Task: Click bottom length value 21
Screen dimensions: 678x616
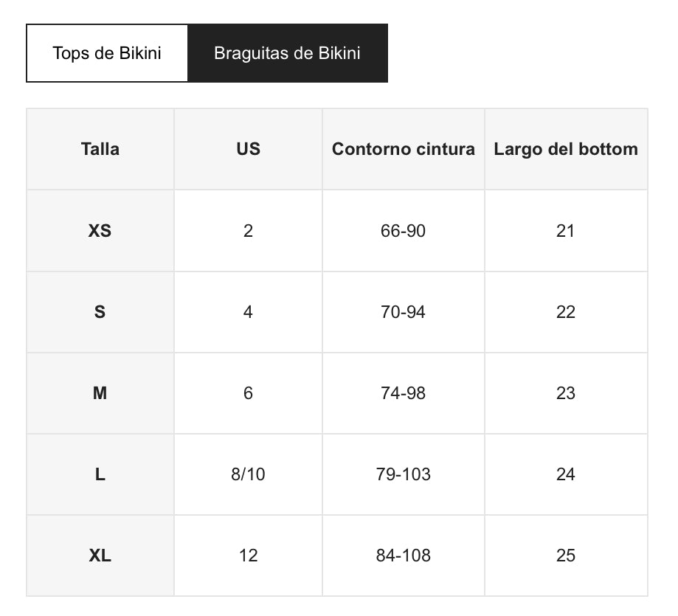Action: click(566, 231)
